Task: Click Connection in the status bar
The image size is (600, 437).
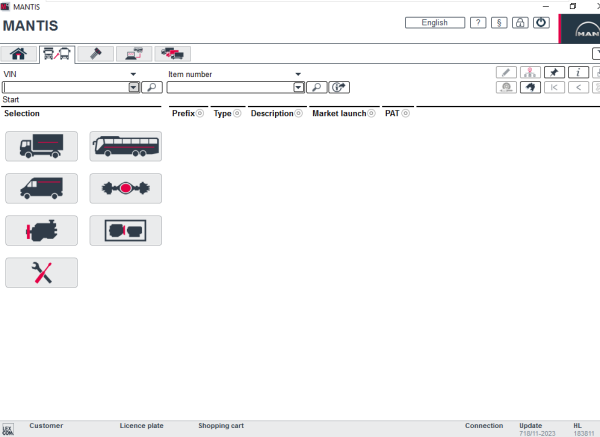Action: (x=484, y=426)
